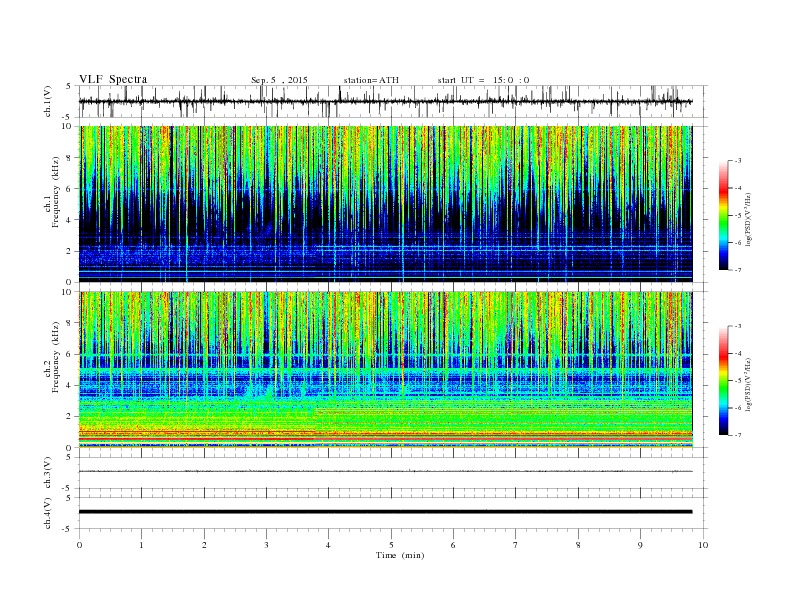This screenshot has height=612, width=792.
Task: Click time axis tick label "7"
Action: pyautogui.click(x=516, y=545)
